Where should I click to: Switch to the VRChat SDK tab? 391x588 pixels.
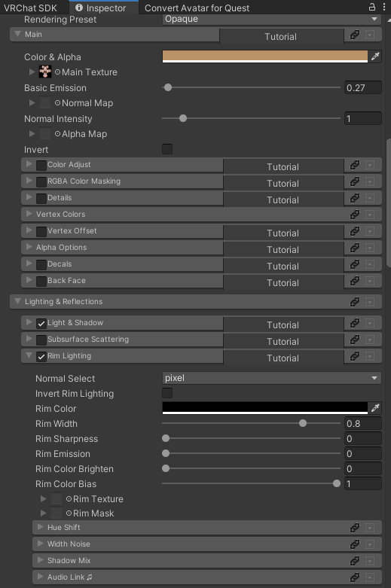(30, 8)
